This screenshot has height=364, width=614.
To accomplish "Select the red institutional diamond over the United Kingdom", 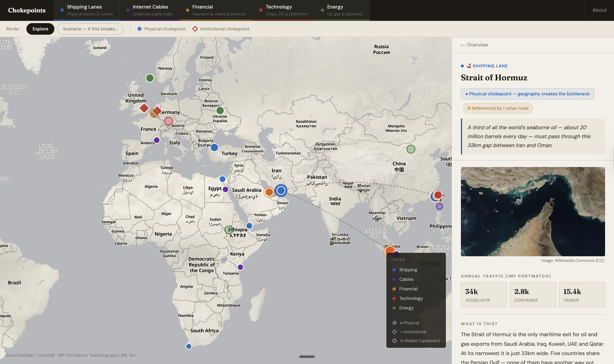I will click(144, 108).
